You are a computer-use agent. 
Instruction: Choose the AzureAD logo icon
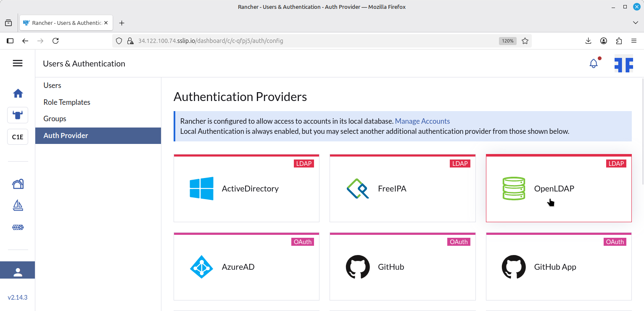click(201, 267)
